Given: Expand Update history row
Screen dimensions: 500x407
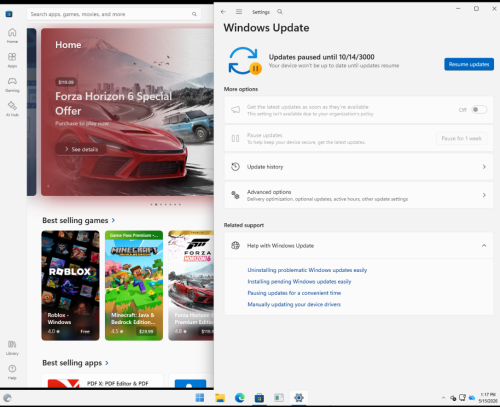Looking at the screenshot, I should tap(359, 167).
